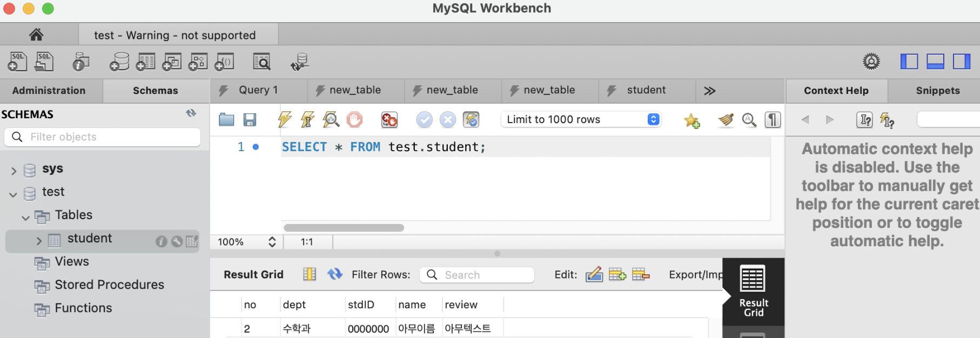Focus the Filter objects field

(x=103, y=137)
